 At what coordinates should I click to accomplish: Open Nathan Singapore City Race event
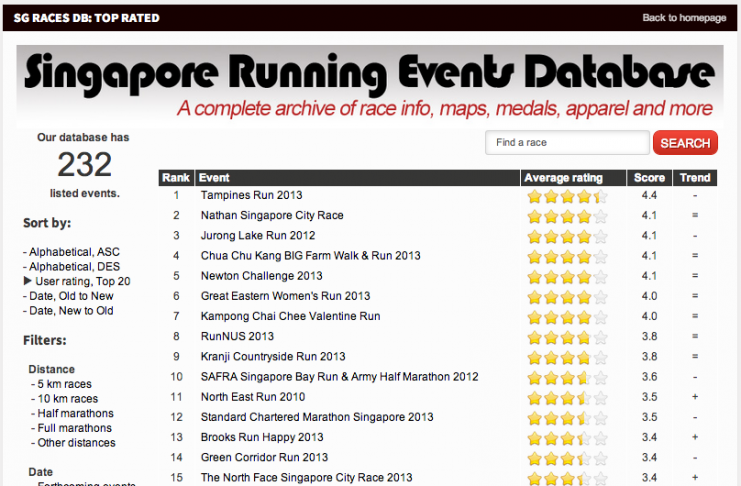(x=272, y=215)
